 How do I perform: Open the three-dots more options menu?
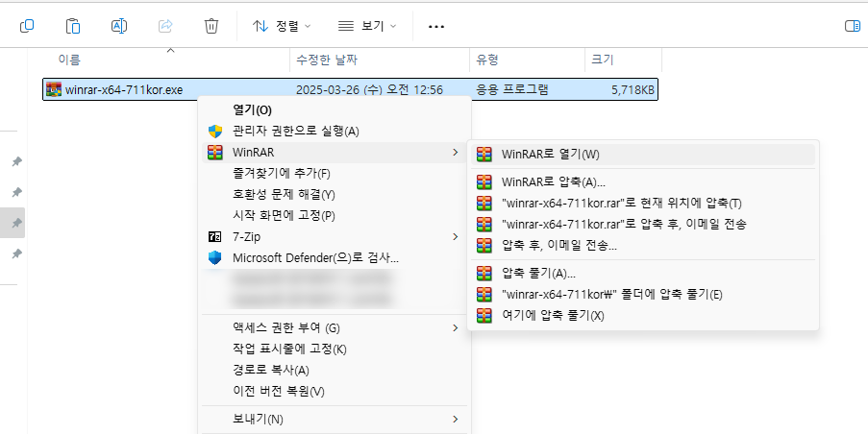pyautogui.click(x=436, y=26)
